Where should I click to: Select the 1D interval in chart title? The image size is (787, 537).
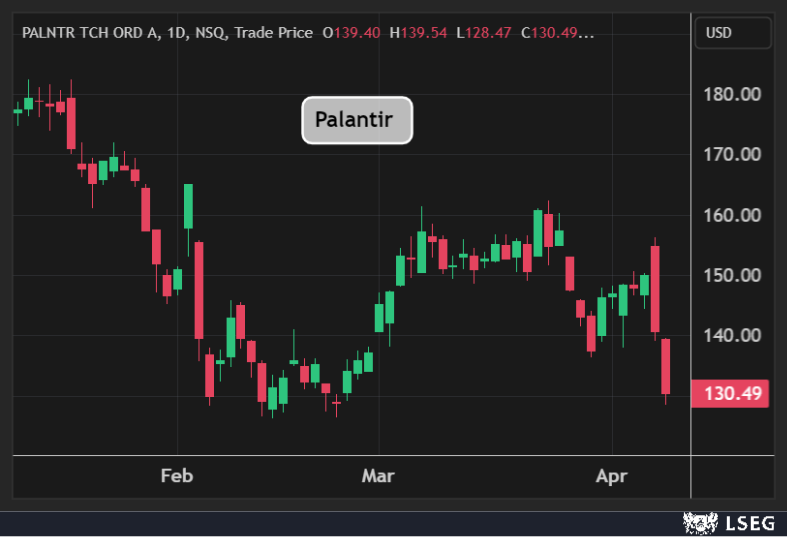point(177,33)
